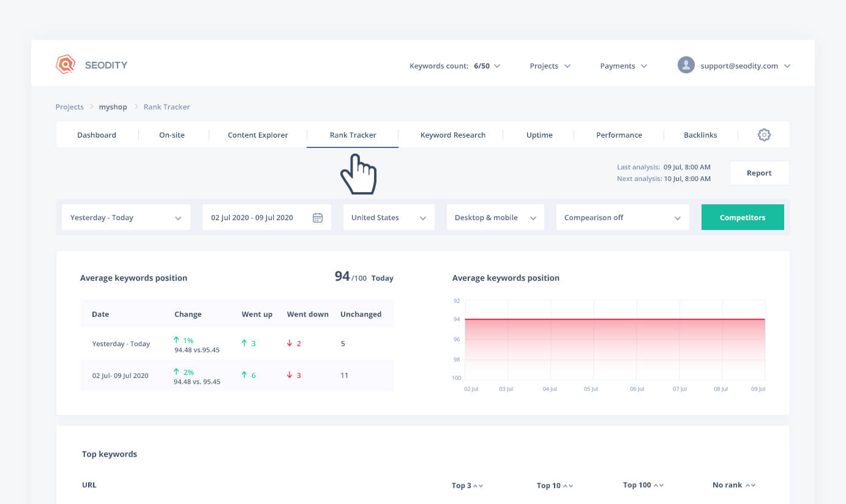Open the Content Explorer tab
Image resolution: width=846 pixels, height=504 pixels.
258,135
